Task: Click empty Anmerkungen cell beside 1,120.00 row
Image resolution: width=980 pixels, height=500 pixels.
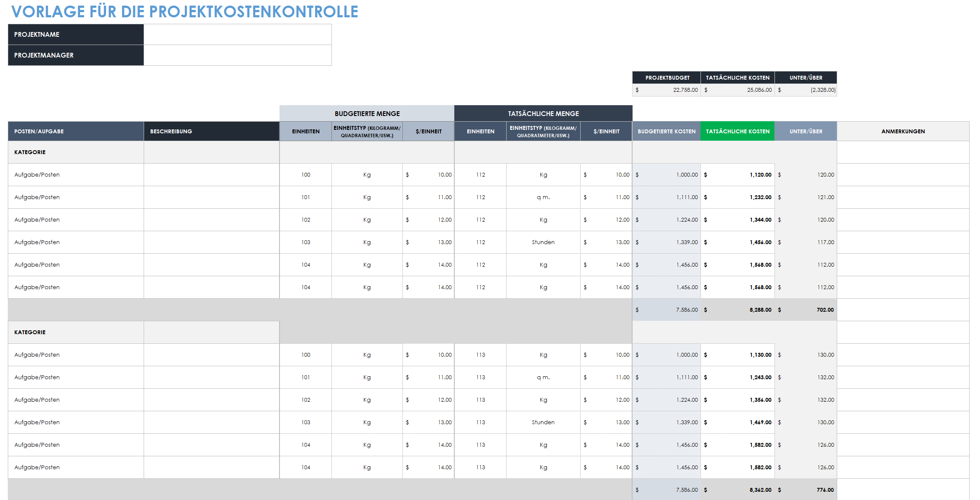Action: [903, 175]
